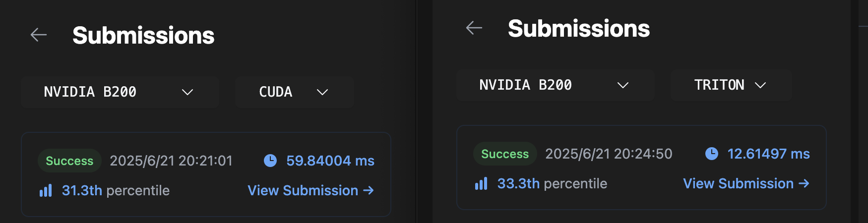Click bar chart icon next to 33.3th percentile
Viewport: 868px width, 223px height.
481,183
